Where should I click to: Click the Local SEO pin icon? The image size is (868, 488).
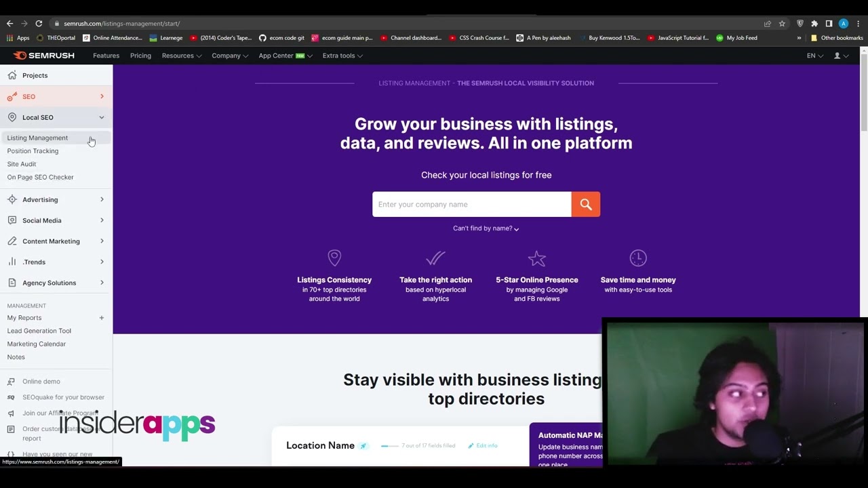(12, 117)
